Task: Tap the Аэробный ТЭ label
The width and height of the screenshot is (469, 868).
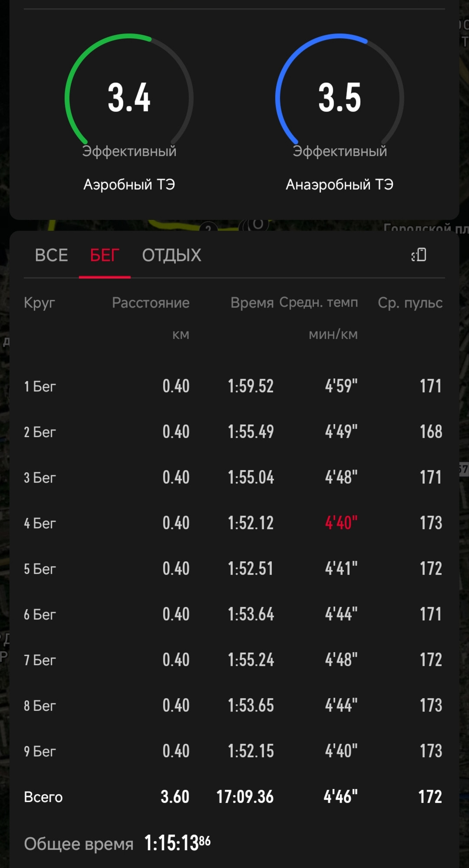Action: pyautogui.click(x=129, y=185)
